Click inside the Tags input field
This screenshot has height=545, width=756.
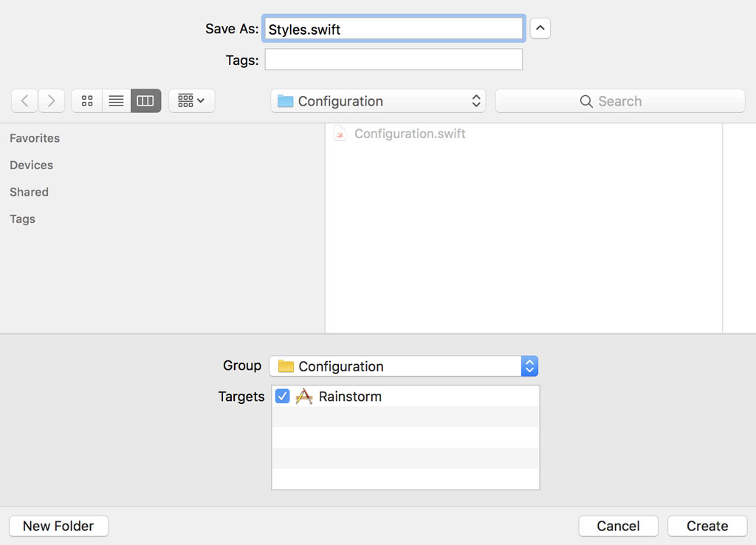(x=393, y=61)
